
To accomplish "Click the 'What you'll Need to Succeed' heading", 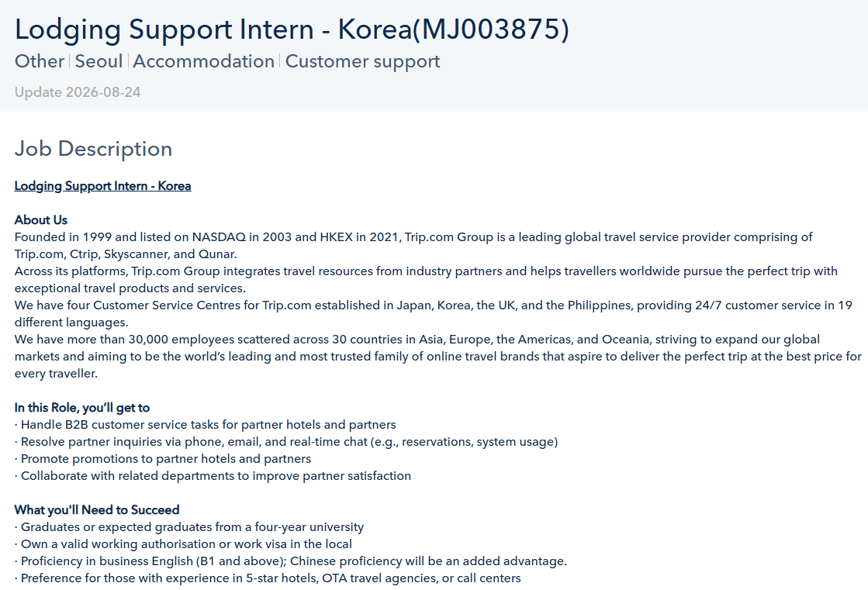I will click(x=97, y=509).
